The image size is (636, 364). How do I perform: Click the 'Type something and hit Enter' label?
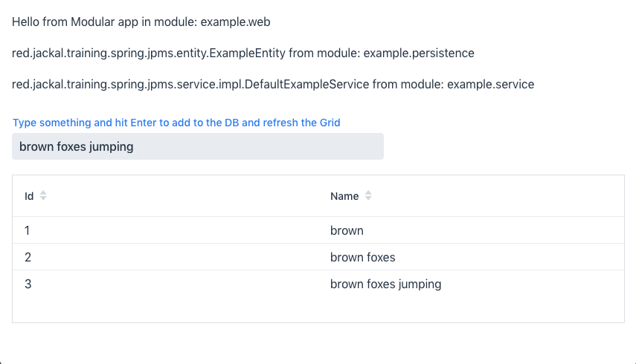[x=176, y=123]
